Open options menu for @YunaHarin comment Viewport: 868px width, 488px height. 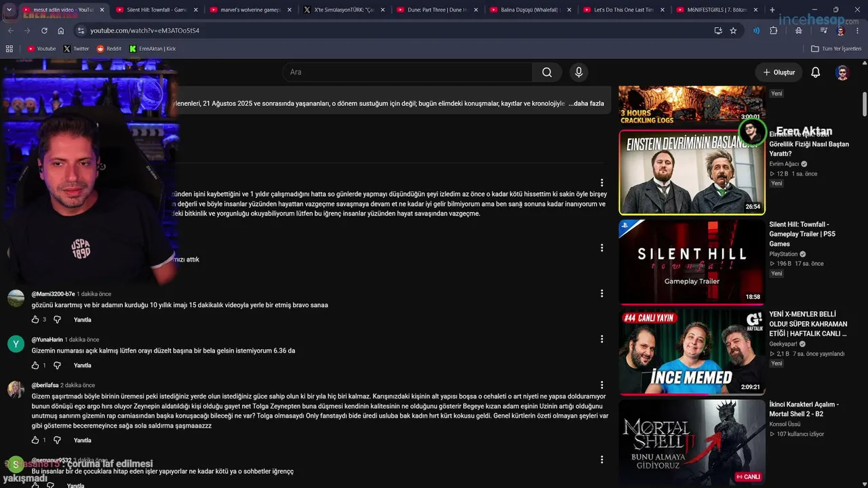pos(601,339)
